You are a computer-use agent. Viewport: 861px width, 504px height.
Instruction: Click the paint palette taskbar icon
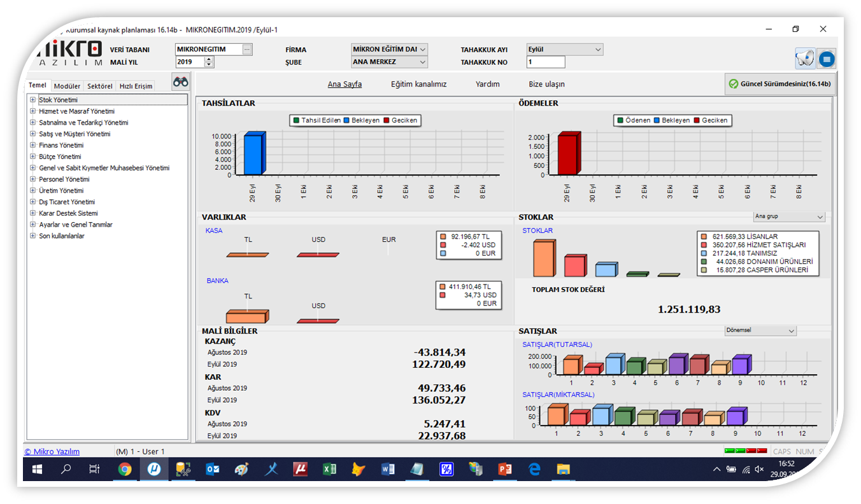pos(241,470)
